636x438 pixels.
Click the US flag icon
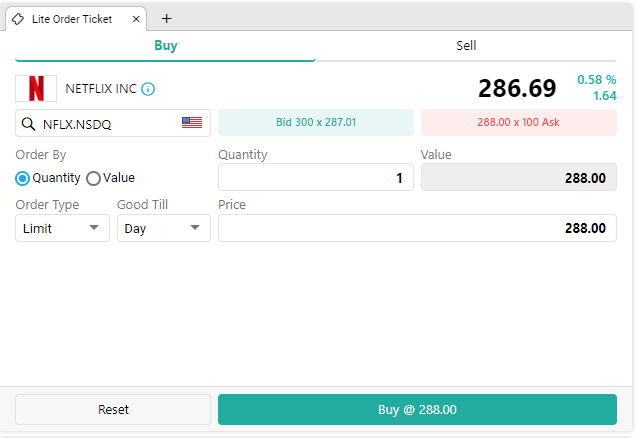click(192, 122)
